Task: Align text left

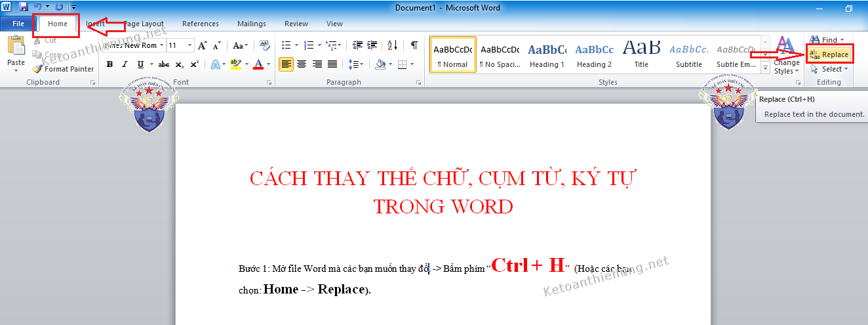Action: point(286,64)
